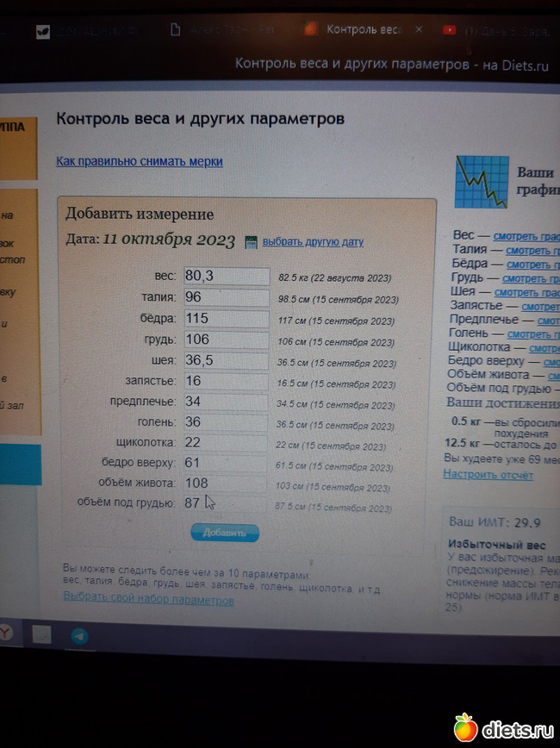Viewport: 560px width, 748px height.
Task: Launch Yandex browser from the taskbar
Action: click(x=5, y=633)
